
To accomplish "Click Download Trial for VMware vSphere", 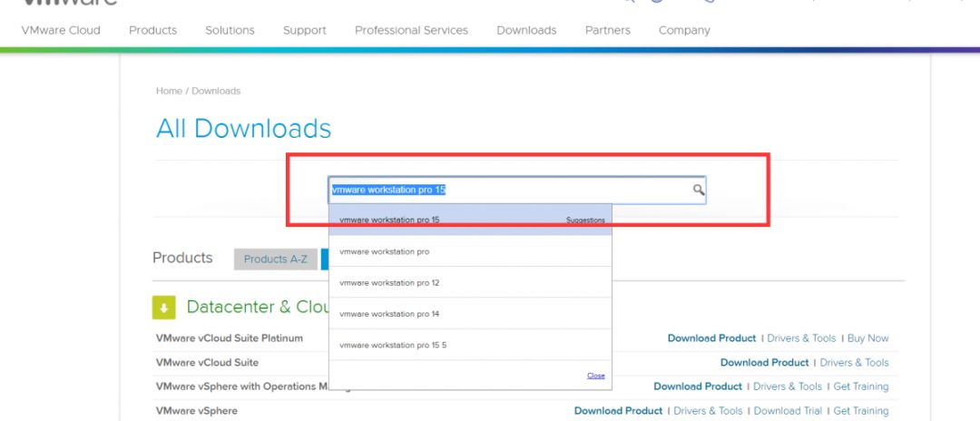I will (x=789, y=410).
